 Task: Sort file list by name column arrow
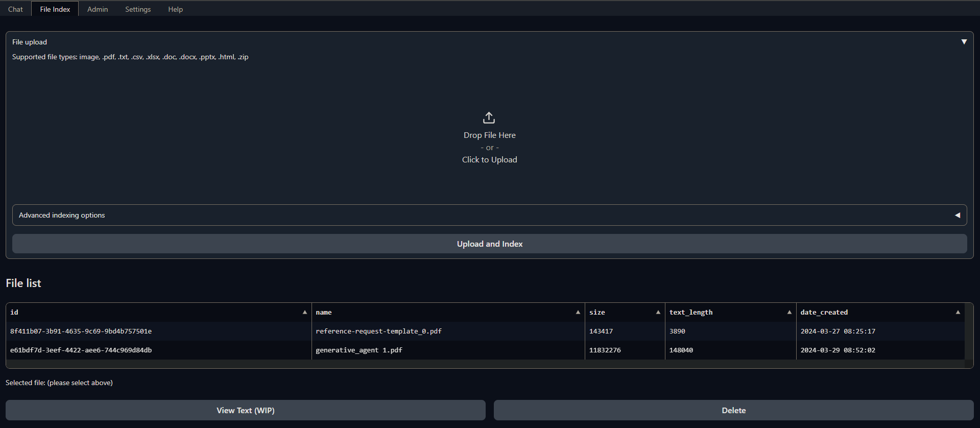click(578, 312)
